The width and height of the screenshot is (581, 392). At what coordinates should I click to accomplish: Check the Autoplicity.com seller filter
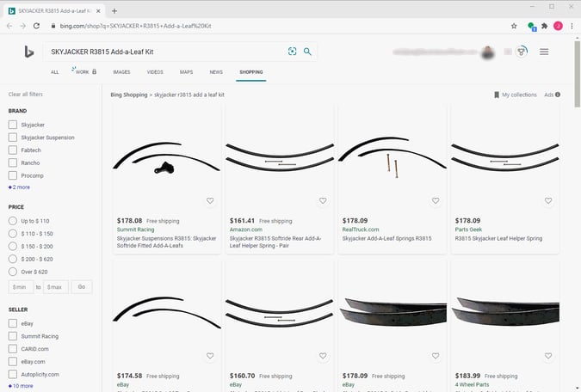pos(13,374)
